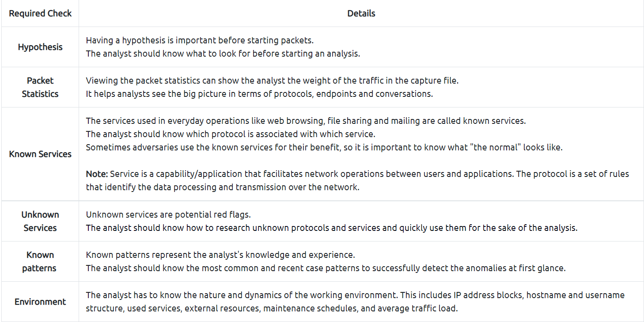Click the "Details" column header
The width and height of the screenshot is (644, 322).
[x=361, y=13]
